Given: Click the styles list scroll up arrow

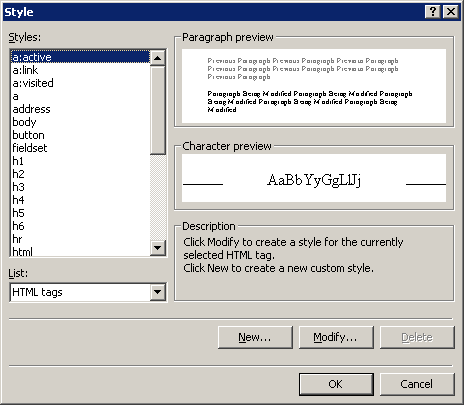Looking at the screenshot, I should coord(157,58).
